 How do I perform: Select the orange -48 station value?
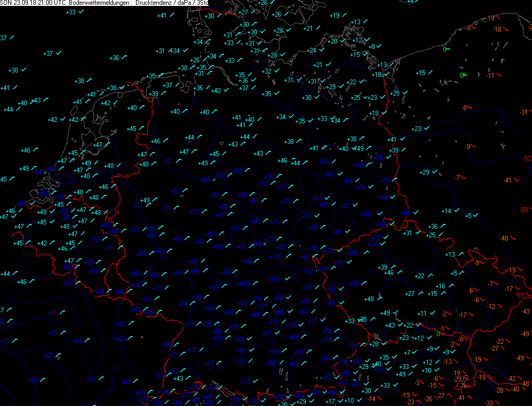[504, 238]
